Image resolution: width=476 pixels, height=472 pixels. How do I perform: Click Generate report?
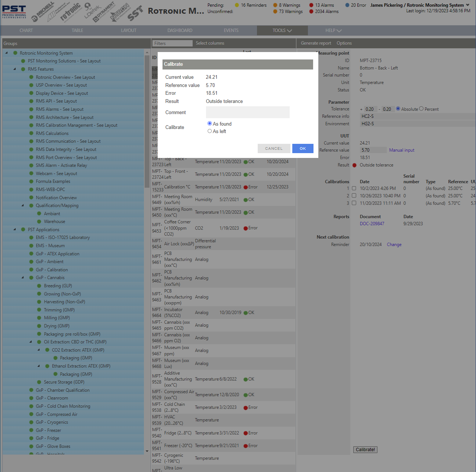pyautogui.click(x=316, y=43)
